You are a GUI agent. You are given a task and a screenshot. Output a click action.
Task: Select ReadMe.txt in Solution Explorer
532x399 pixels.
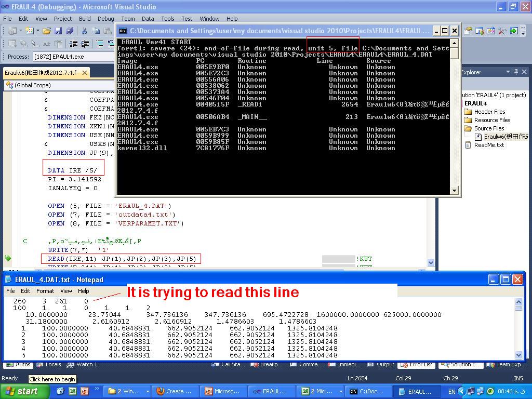pyautogui.click(x=489, y=145)
